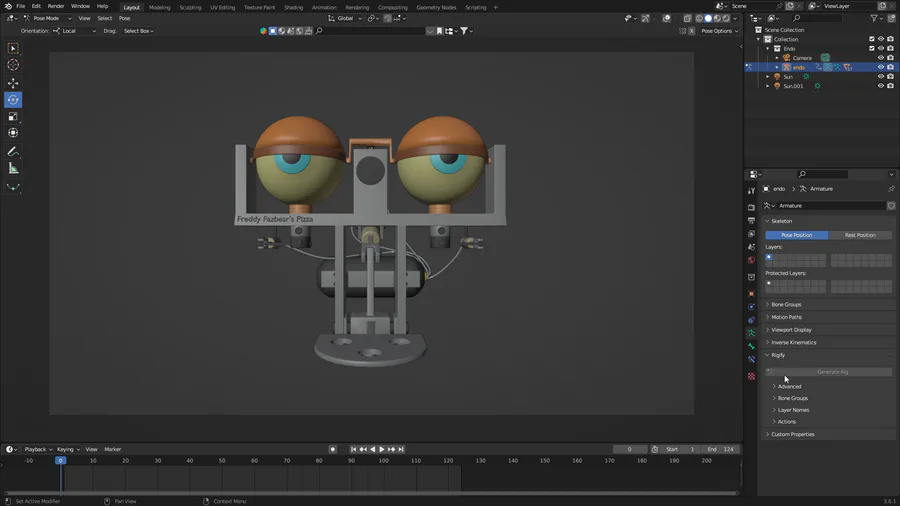Activate the Measure tool
Viewport: 900px width, 506px height.
click(13, 168)
